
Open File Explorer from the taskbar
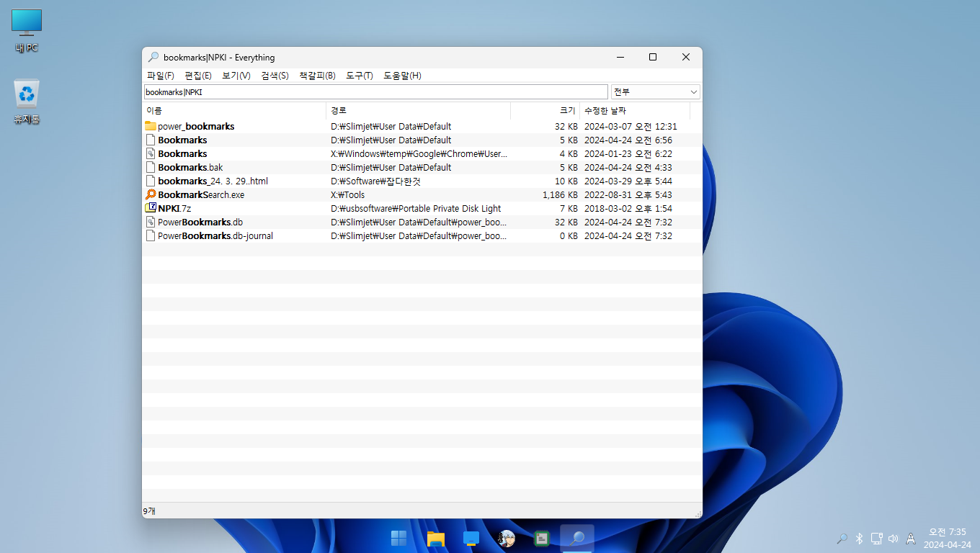pos(435,538)
